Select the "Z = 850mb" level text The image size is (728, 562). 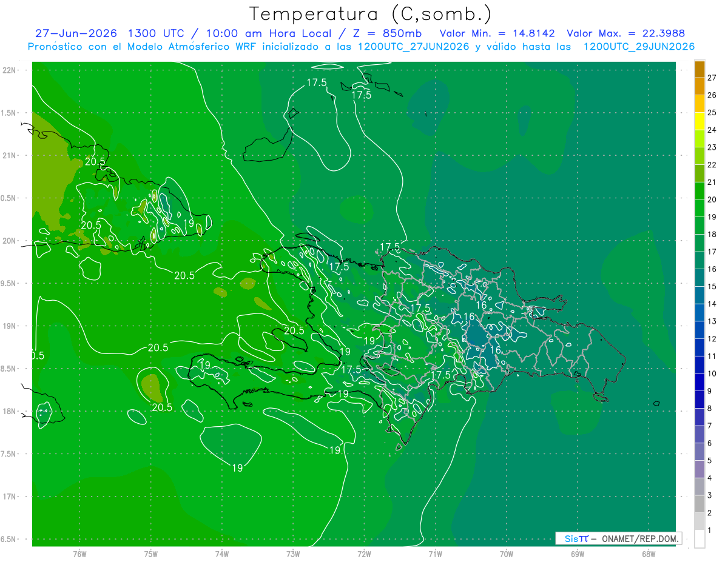(387, 33)
